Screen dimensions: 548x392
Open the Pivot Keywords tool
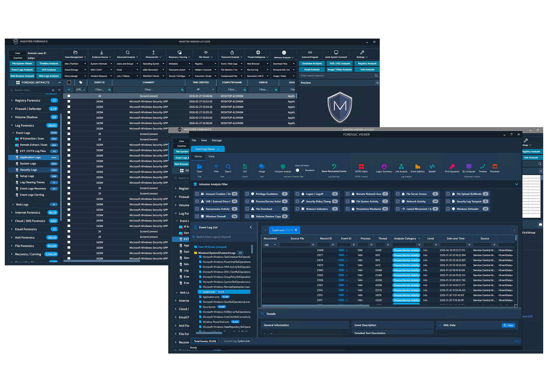[x=452, y=167]
